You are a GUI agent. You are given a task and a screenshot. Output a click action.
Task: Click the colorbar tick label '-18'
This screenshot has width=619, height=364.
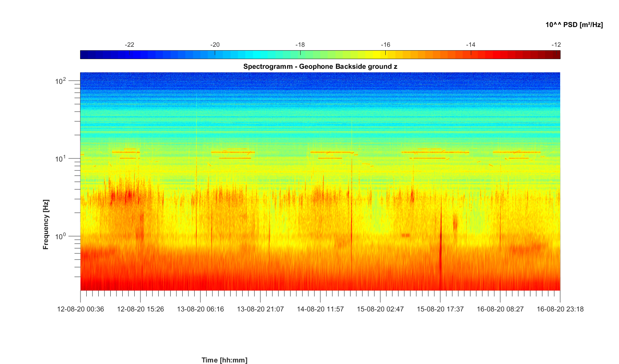coord(300,45)
